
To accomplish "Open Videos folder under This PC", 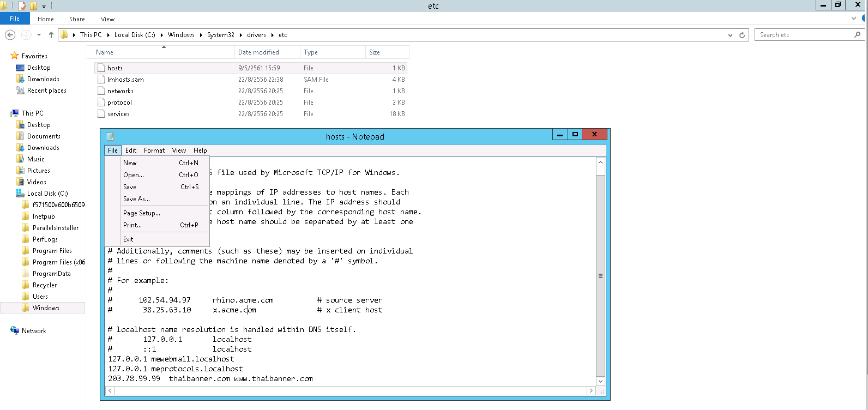I will pyautogui.click(x=37, y=182).
